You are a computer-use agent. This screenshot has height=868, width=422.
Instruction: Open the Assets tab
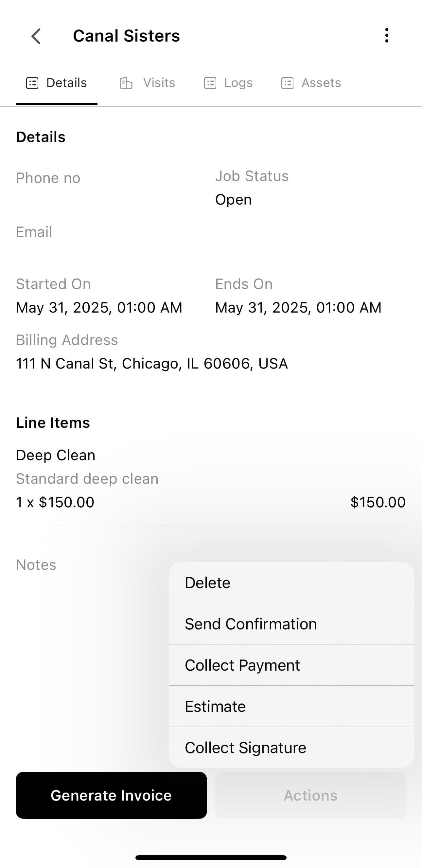click(x=321, y=83)
